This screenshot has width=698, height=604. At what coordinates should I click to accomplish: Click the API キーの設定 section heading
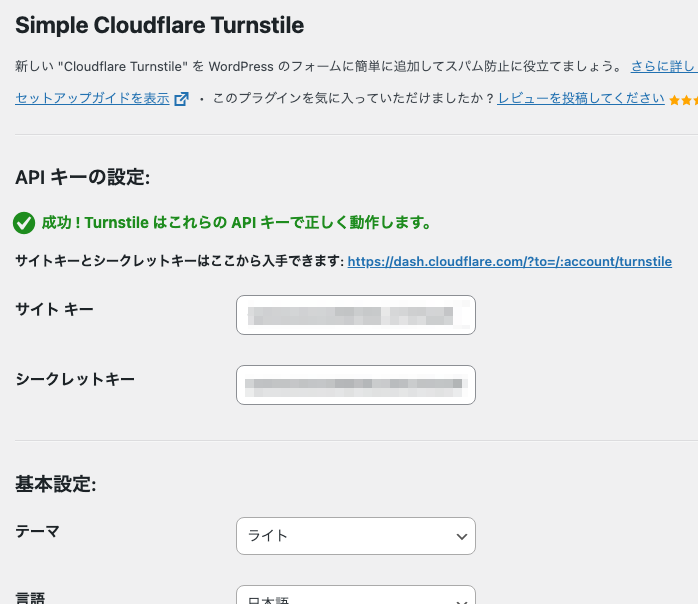82,178
